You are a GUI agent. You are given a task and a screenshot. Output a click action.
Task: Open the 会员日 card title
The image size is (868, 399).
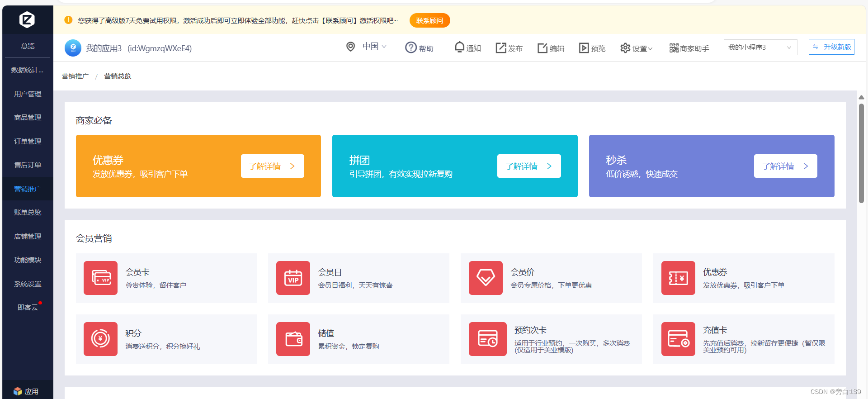click(x=330, y=272)
